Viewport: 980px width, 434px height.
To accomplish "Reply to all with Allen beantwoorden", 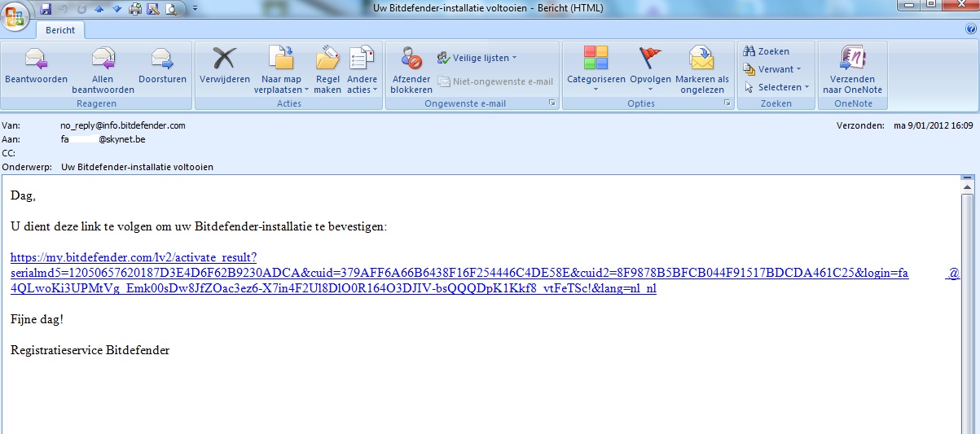I will point(103,69).
